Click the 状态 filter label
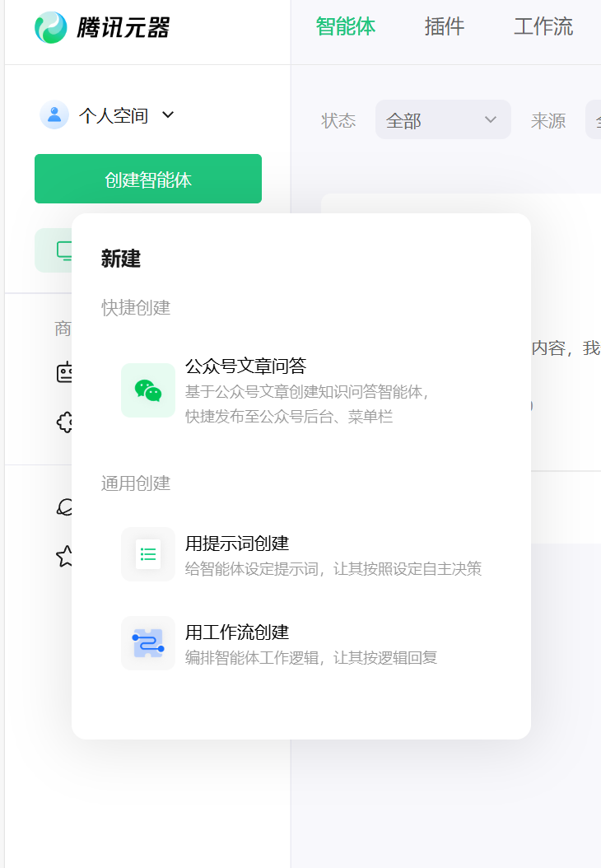The width and height of the screenshot is (601, 868). (338, 120)
